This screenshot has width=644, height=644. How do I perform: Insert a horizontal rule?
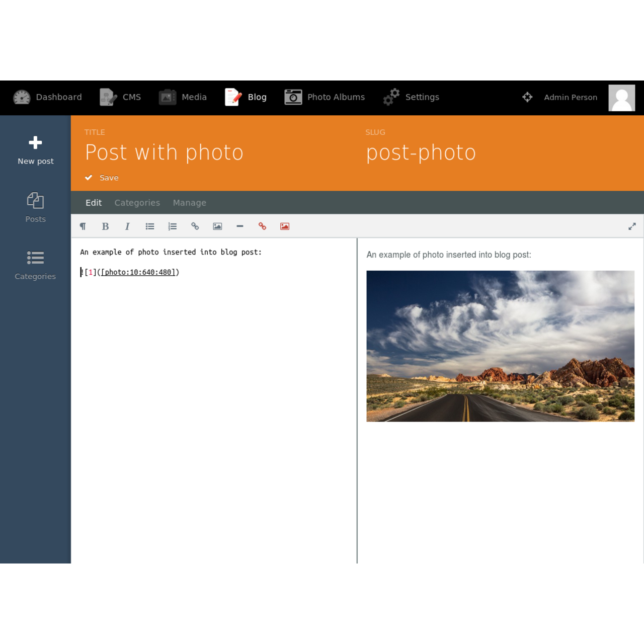point(239,226)
